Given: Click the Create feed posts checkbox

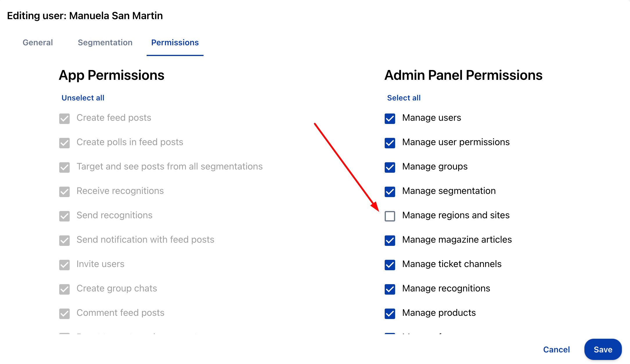Looking at the screenshot, I should point(64,118).
